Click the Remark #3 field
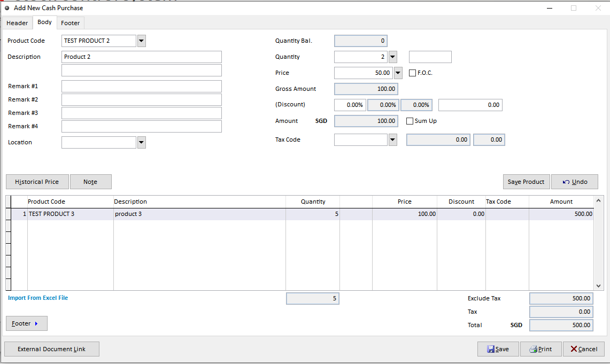The width and height of the screenshot is (610, 364). click(x=142, y=113)
